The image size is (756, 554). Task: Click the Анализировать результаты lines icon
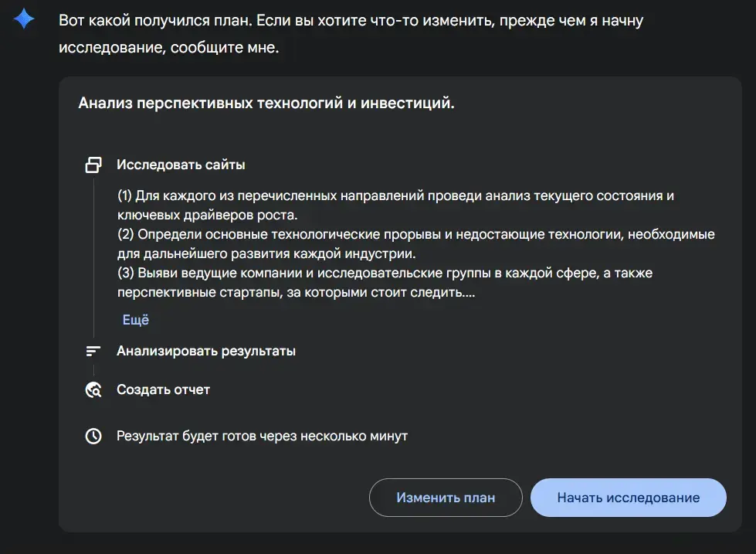click(x=93, y=352)
